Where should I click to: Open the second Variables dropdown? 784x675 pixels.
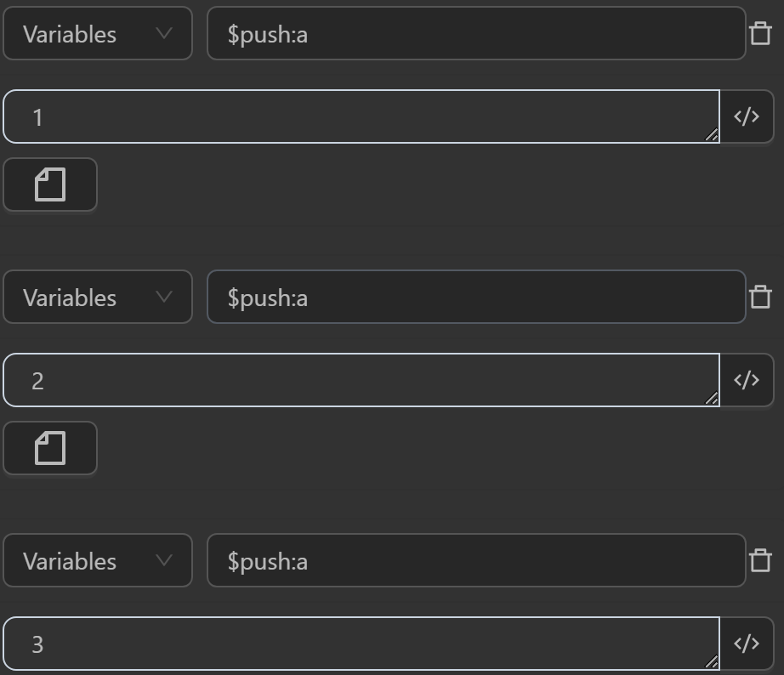click(x=98, y=298)
